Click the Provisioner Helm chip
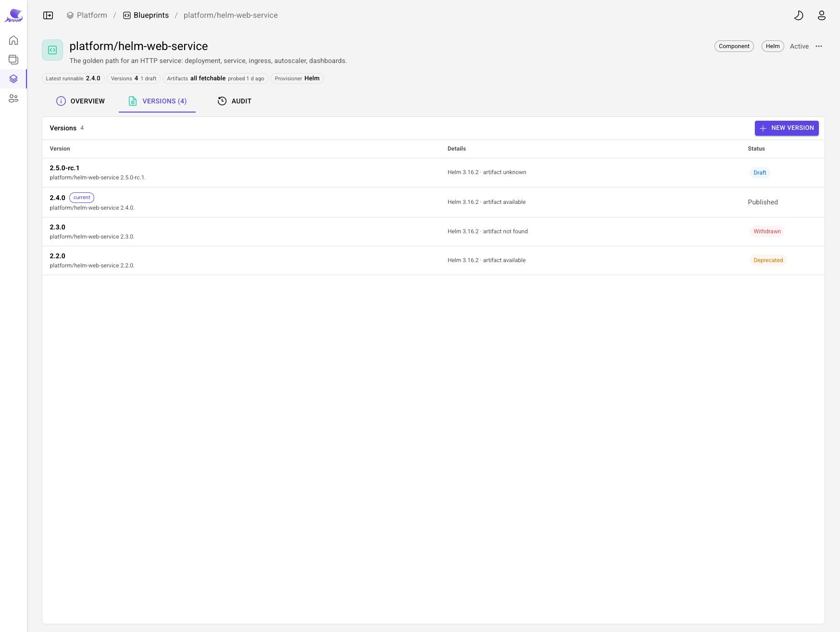This screenshot has height=632, width=840. coord(297,78)
